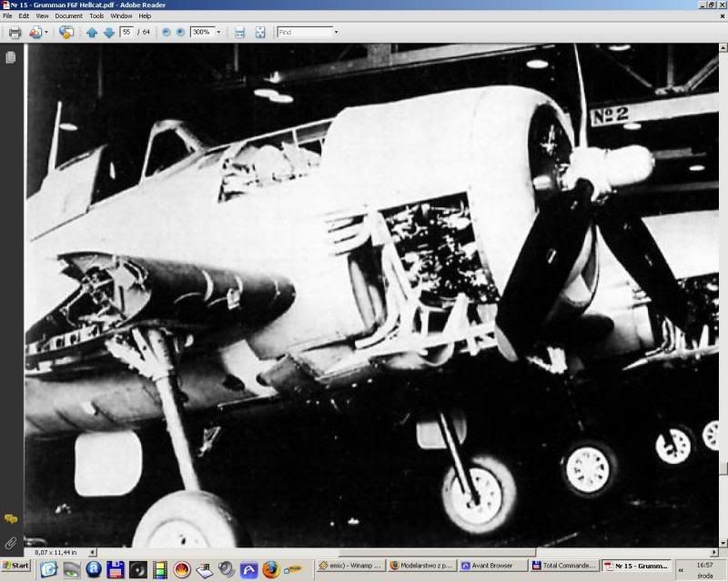Image resolution: width=728 pixels, height=582 pixels.
Task: Click the page number field showing 55
Action: click(126, 32)
